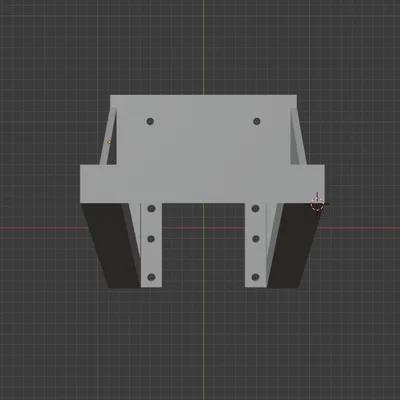Viewport: 400px width, 400px height.
Task: Click the dark right side panel
Action: point(293,245)
